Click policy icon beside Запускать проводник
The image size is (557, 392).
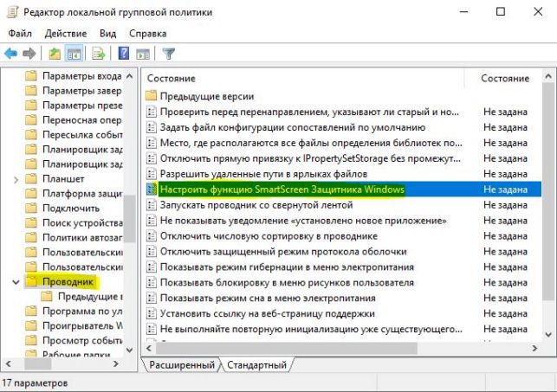click(152, 205)
